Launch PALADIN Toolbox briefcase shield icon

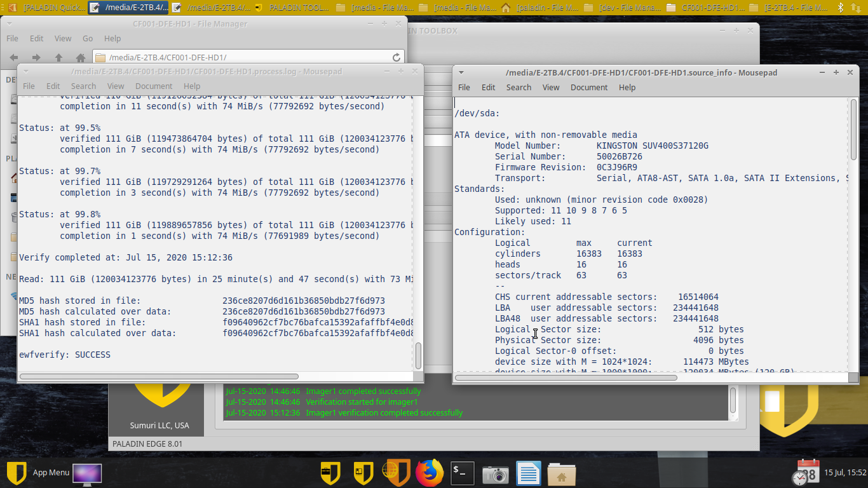[x=330, y=473]
